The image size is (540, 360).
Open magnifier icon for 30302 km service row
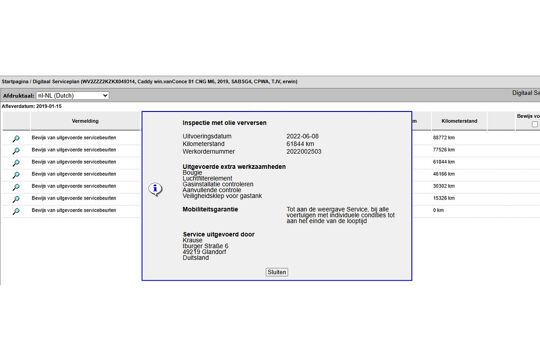point(16,187)
